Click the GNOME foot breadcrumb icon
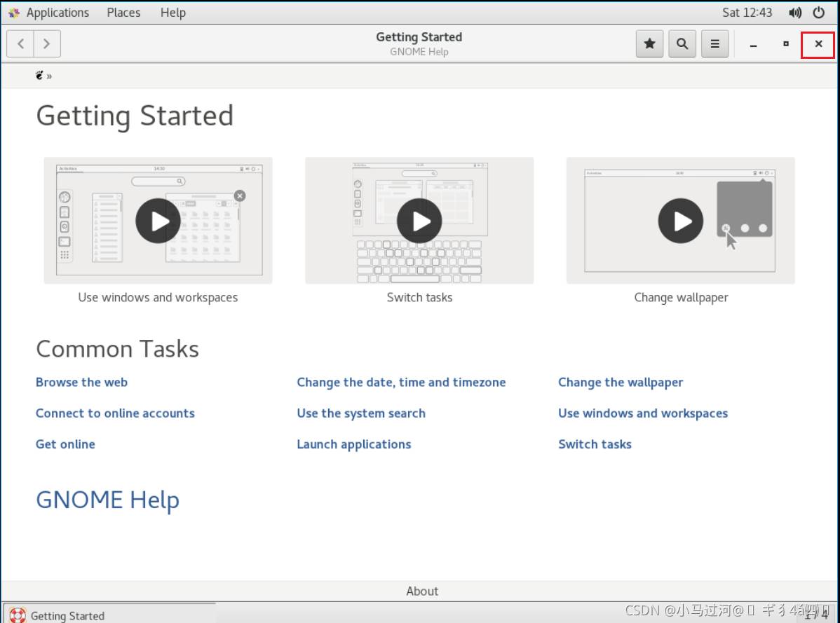This screenshot has height=623, width=840. click(40, 75)
